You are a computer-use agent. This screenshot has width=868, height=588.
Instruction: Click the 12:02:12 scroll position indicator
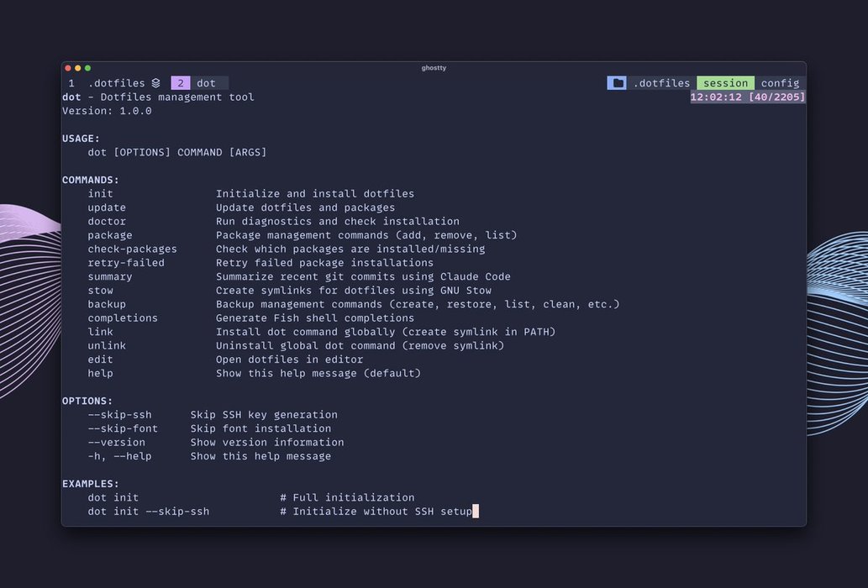pyautogui.click(x=747, y=97)
